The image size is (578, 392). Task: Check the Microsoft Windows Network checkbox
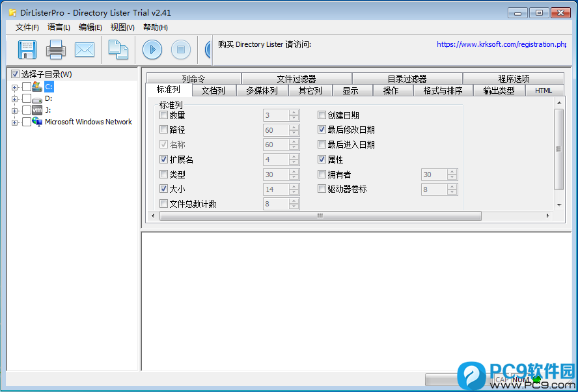pyautogui.click(x=27, y=122)
